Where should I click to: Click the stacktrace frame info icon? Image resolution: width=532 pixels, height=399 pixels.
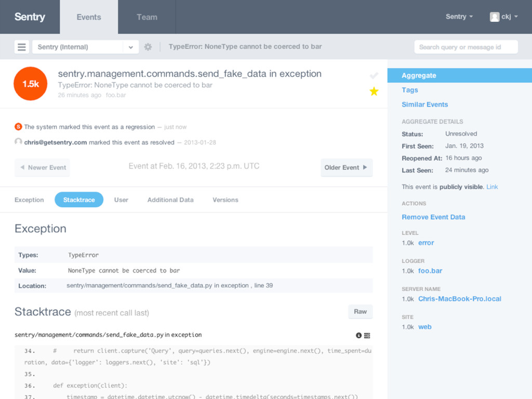[358, 335]
